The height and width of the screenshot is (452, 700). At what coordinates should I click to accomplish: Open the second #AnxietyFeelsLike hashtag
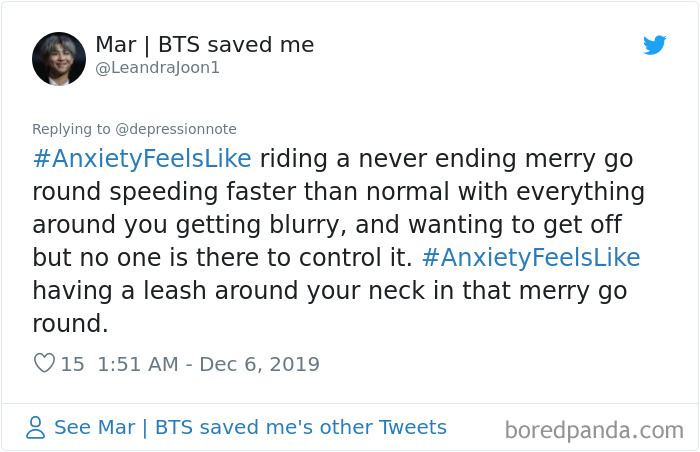point(531,257)
